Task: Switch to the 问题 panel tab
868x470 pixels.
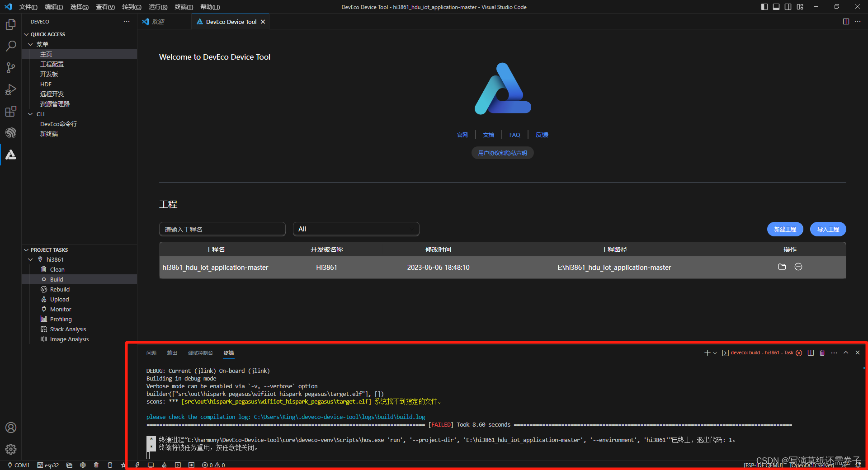Action: 151,353
